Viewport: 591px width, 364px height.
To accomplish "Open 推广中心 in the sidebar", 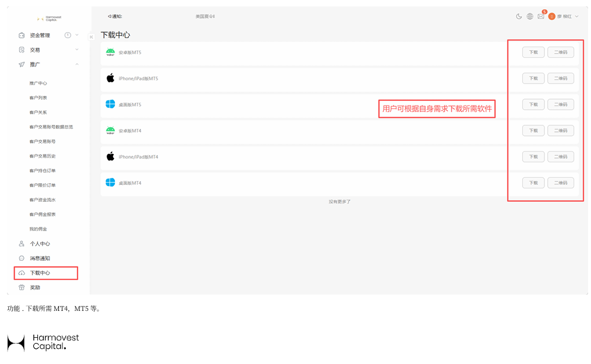I will click(x=38, y=83).
